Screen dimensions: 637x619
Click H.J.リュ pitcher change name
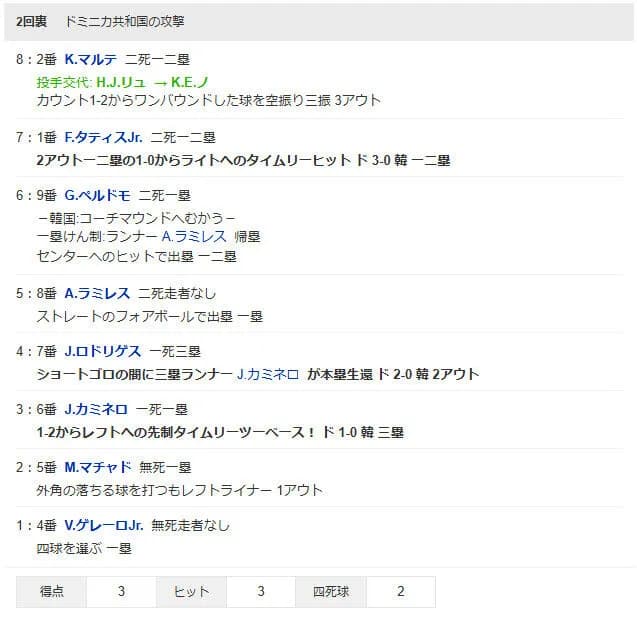(x=121, y=82)
